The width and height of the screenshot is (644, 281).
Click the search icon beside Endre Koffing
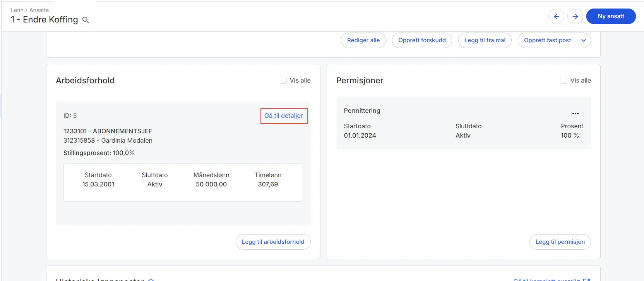(86, 20)
